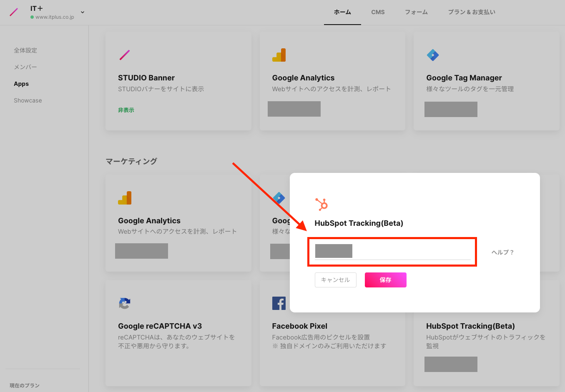Screen dimensions: 565x392
Task: Open the プラン & お支払い section
Action: pos(472,12)
